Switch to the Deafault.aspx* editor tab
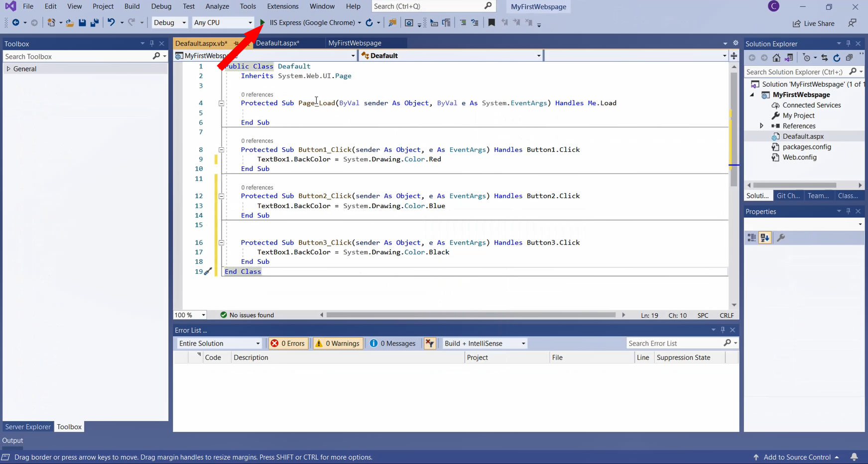Viewport: 868px width, 464px height. pos(277,43)
